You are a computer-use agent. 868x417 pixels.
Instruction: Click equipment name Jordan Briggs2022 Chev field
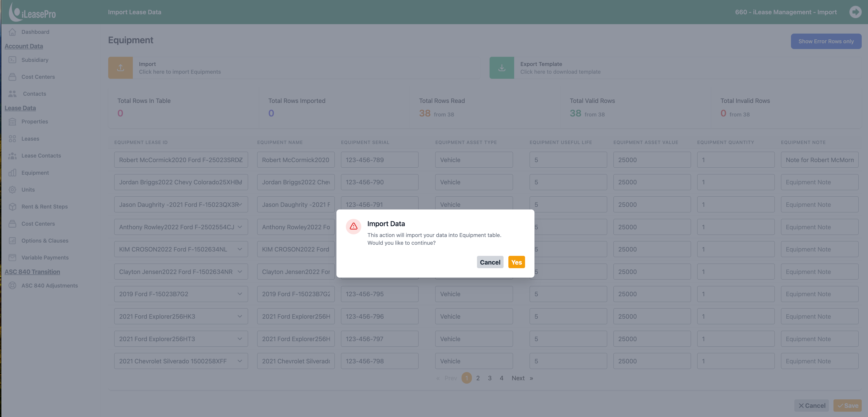tap(296, 182)
